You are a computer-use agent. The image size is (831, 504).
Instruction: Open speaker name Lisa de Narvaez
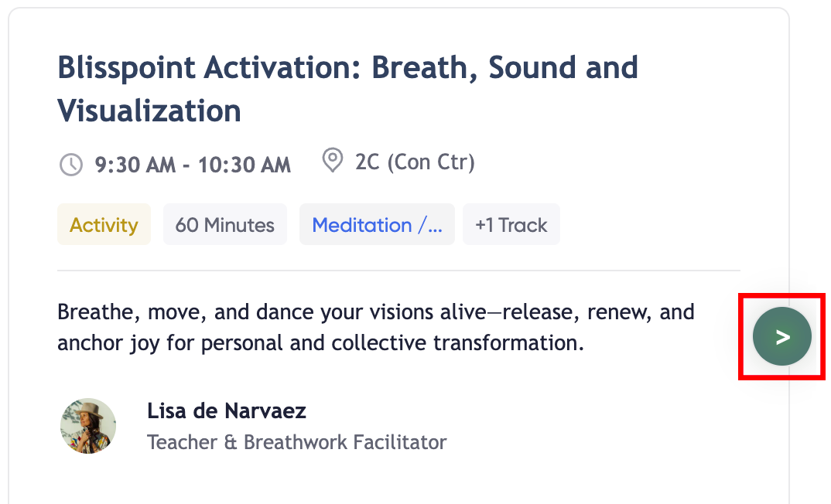tap(227, 411)
